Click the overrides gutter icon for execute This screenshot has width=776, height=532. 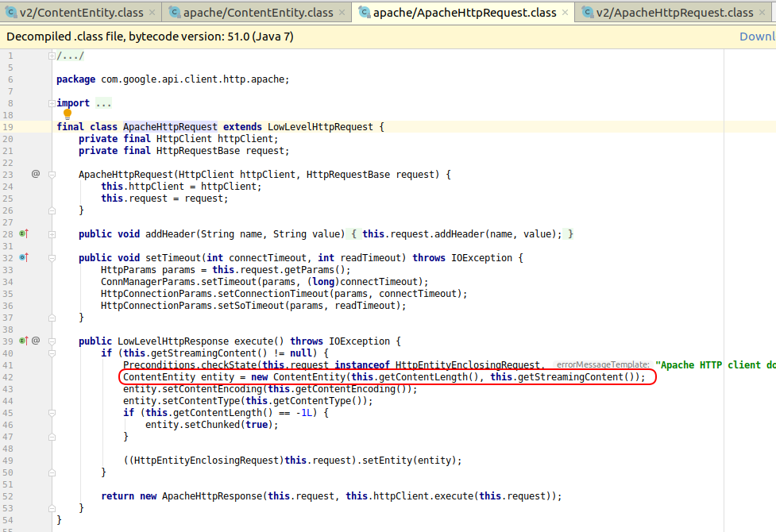click(x=24, y=341)
